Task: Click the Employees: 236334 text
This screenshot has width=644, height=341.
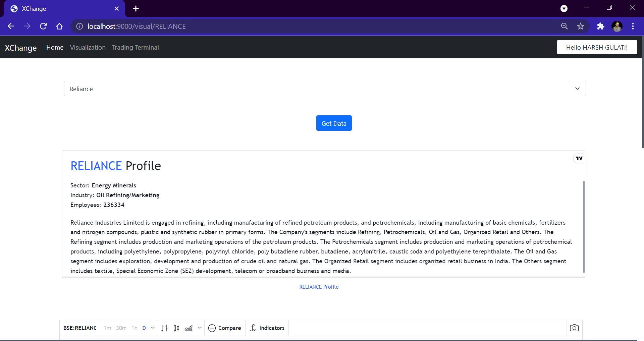Action: pos(97,205)
